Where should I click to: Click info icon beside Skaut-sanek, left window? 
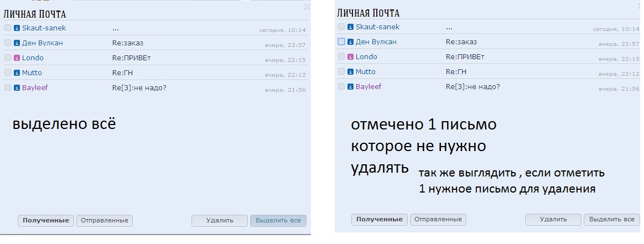[17, 28]
